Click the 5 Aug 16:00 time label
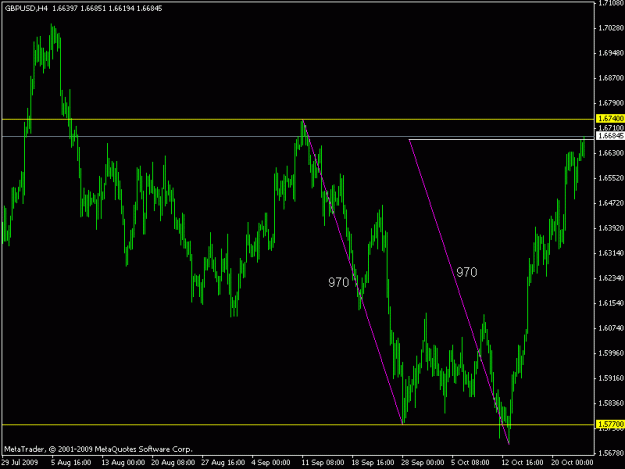Image resolution: width=625 pixels, height=469 pixels. coord(71,463)
